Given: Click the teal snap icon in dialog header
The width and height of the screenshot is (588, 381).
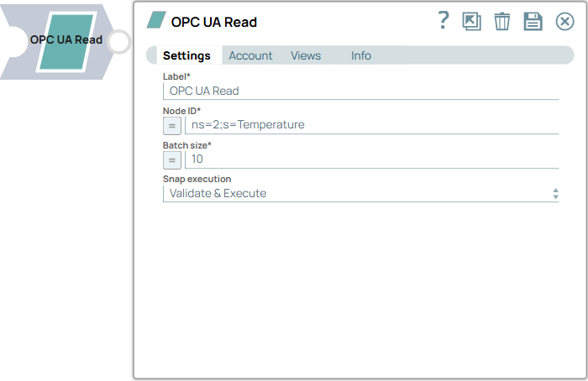Looking at the screenshot, I should (156, 20).
